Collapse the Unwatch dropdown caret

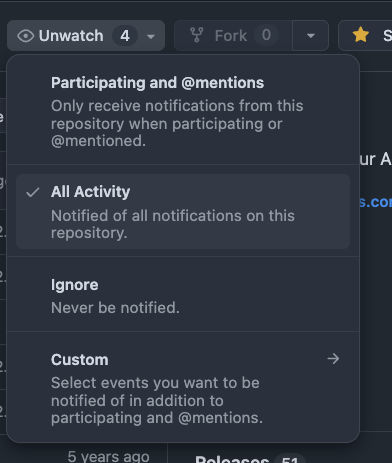[x=151, y=36]
